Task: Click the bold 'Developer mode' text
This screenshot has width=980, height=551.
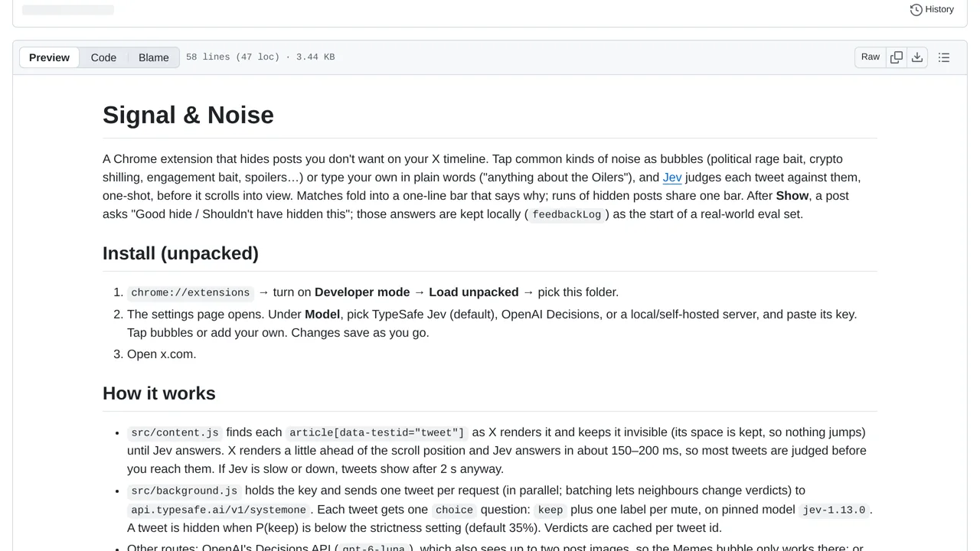Action: pos(362,292)
